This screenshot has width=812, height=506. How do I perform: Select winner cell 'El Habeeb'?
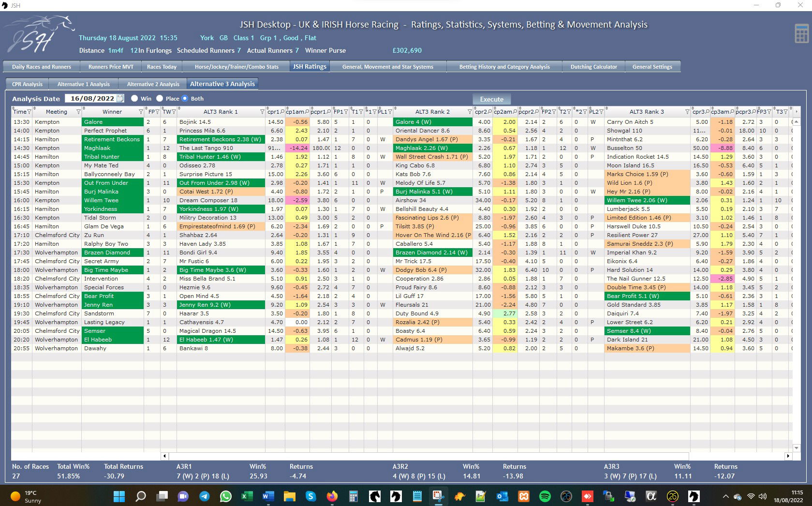point(113,340)
